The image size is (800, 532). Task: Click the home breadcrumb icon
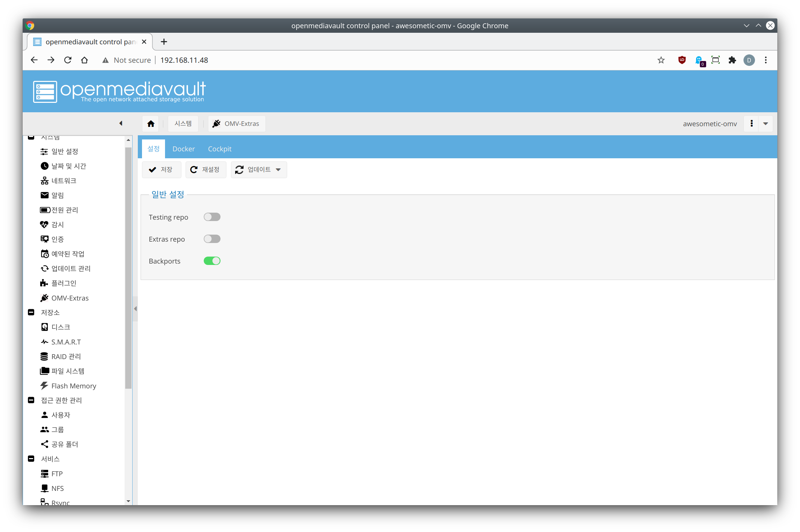(x=151, y=124)
